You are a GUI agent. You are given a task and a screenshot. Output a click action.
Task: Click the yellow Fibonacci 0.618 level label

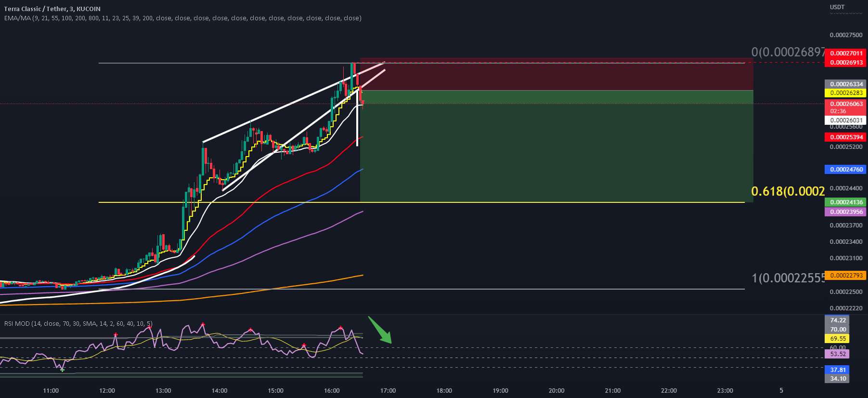coord(788,191)
